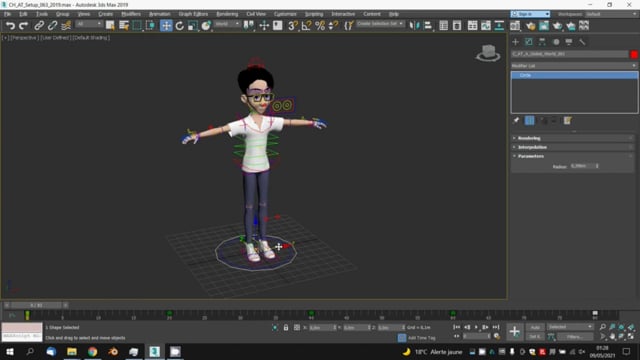Click the large Set Keys plus button
Screen dimensions: 640x360
coord(515,331)
